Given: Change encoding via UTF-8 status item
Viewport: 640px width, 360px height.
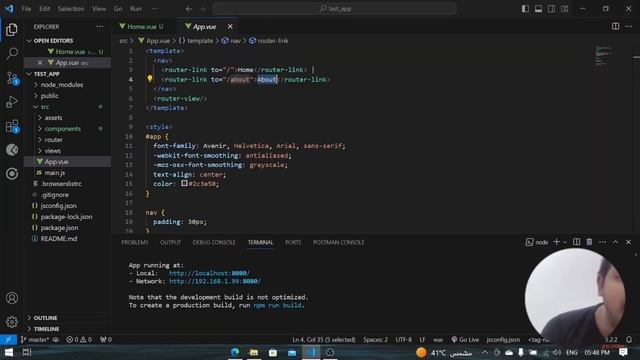Looking at the screenshot, I should [403, 340].
